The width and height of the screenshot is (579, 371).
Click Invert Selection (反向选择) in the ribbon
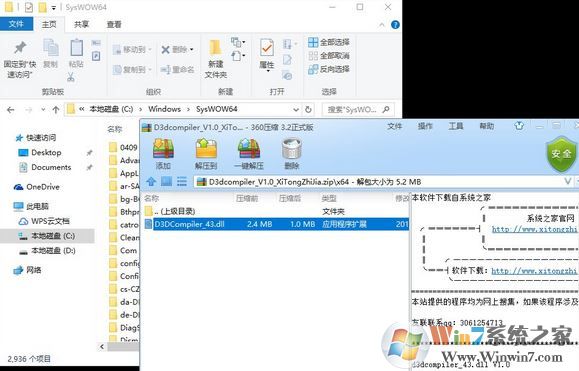[329, 69]
